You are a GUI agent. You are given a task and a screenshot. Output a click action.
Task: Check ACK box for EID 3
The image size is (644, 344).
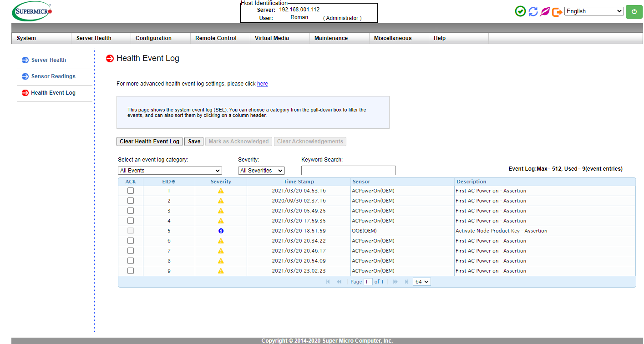click(x=131, y=211)
